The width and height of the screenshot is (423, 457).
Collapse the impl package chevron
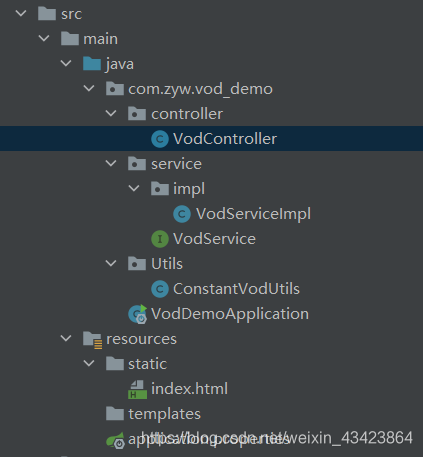pyautogui.click(x=134, y=188)
